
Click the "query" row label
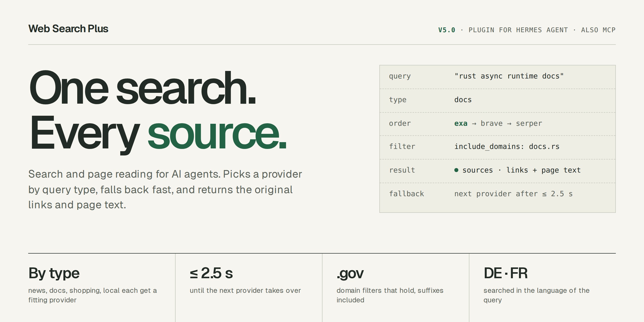coord(400,76)
